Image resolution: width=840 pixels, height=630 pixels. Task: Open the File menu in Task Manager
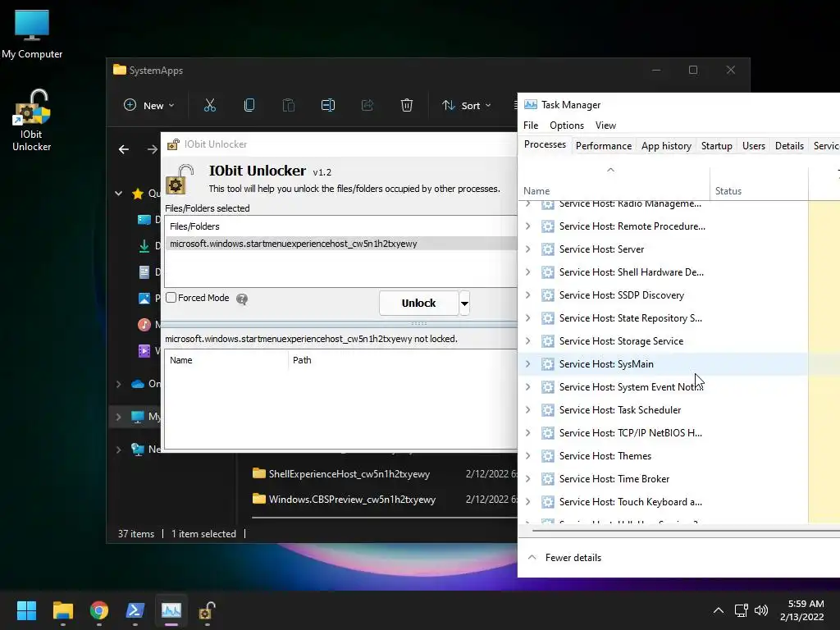point(531,126)
